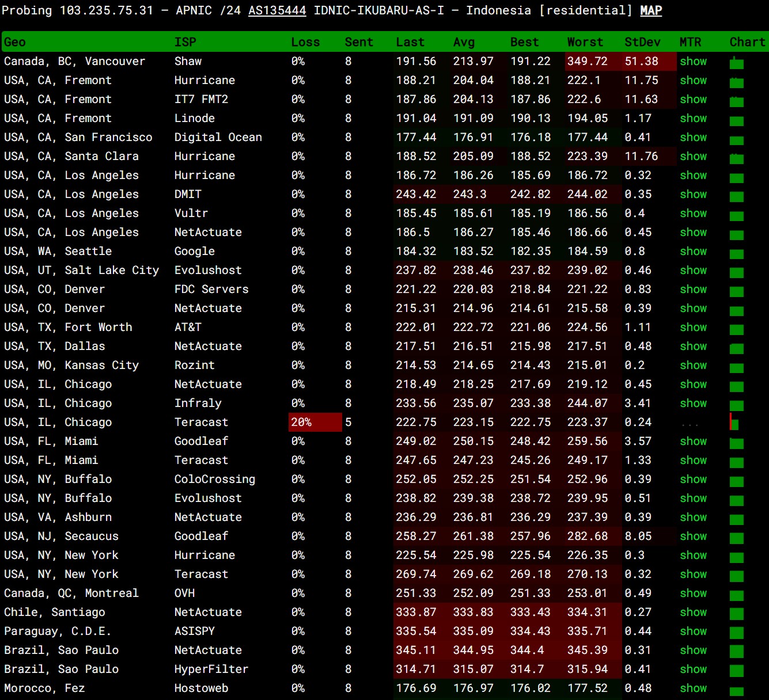Click the Best column header

[x=524, y=42]
